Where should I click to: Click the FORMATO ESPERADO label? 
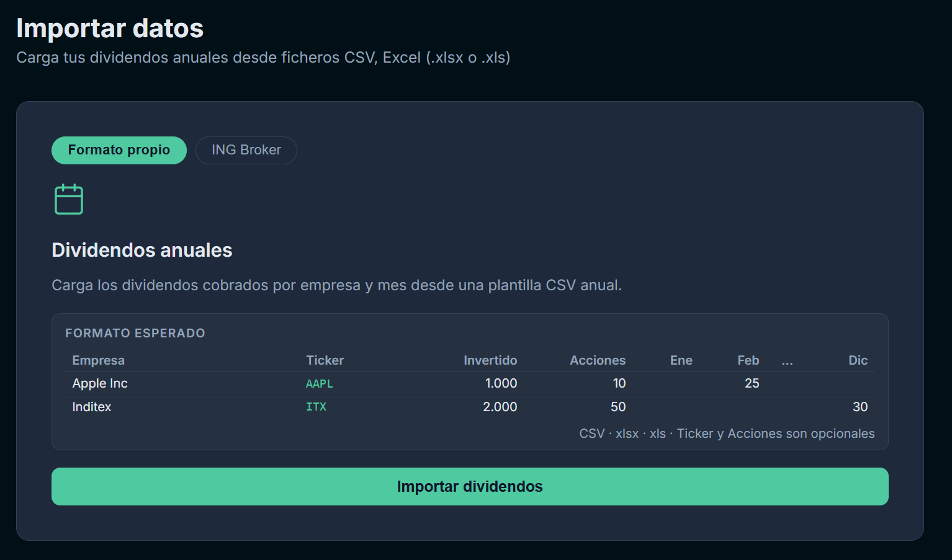135,333
